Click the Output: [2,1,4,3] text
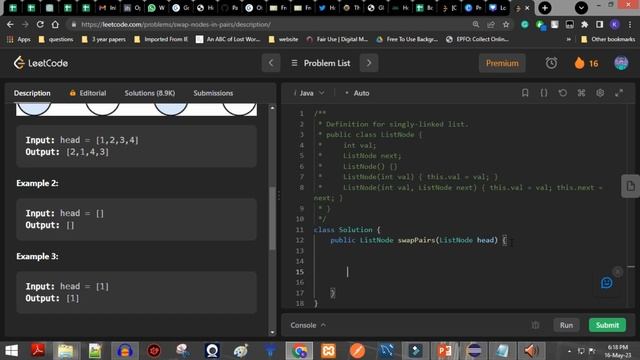640x360 pixels. (x=67, y=152)
